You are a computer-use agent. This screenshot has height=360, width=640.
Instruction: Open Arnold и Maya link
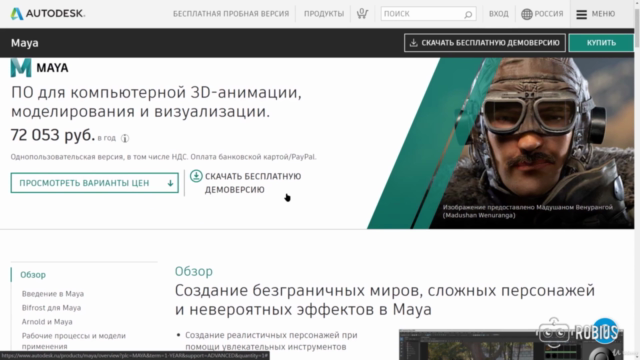tap(47, 322)
